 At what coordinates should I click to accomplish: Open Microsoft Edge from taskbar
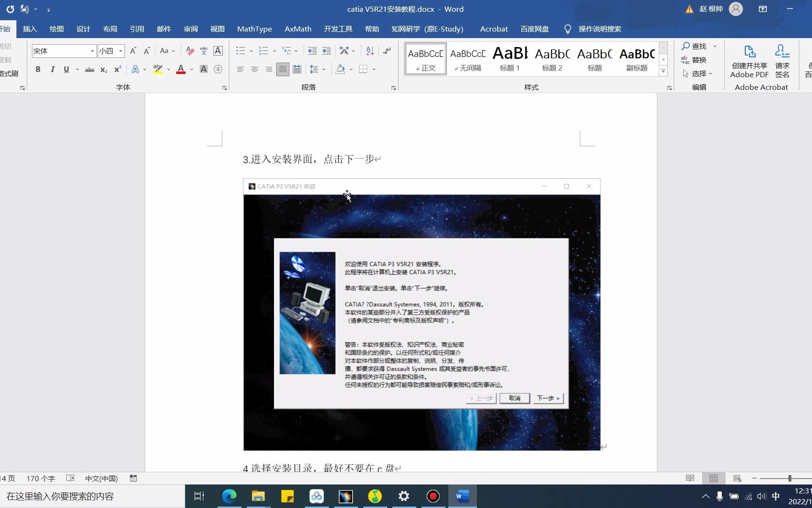click(229, 496)
